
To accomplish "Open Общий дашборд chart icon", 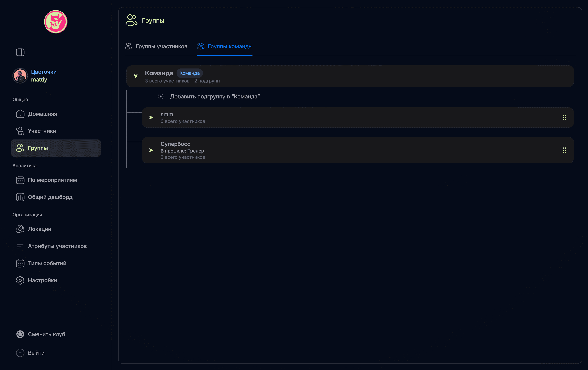I will [20, 197].
